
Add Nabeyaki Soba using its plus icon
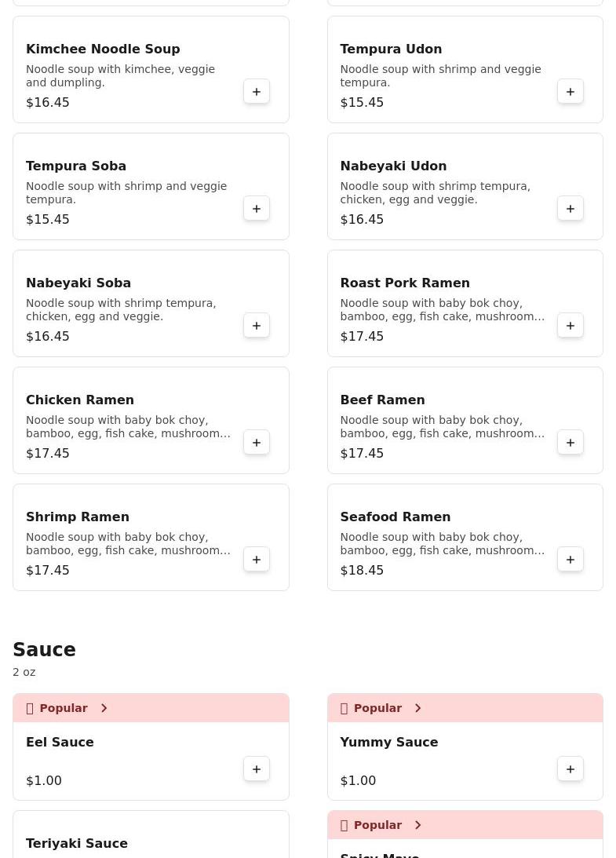(257, 326)
